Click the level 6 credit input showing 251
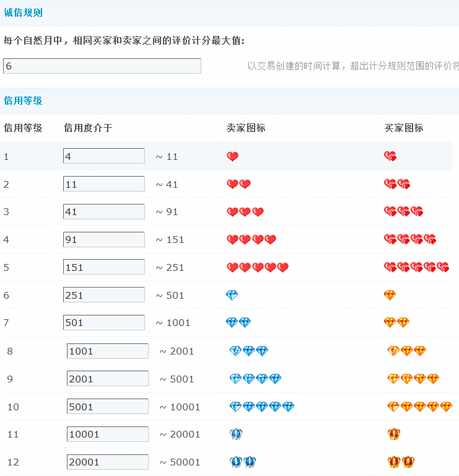 (x=104, y=295)
